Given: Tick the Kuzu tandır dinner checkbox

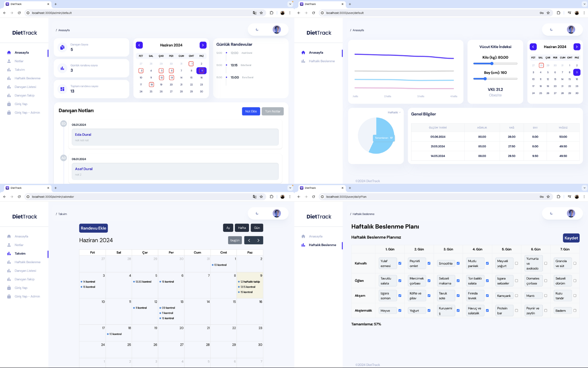Looking at the screenshot, I should (x=575, y=296).
